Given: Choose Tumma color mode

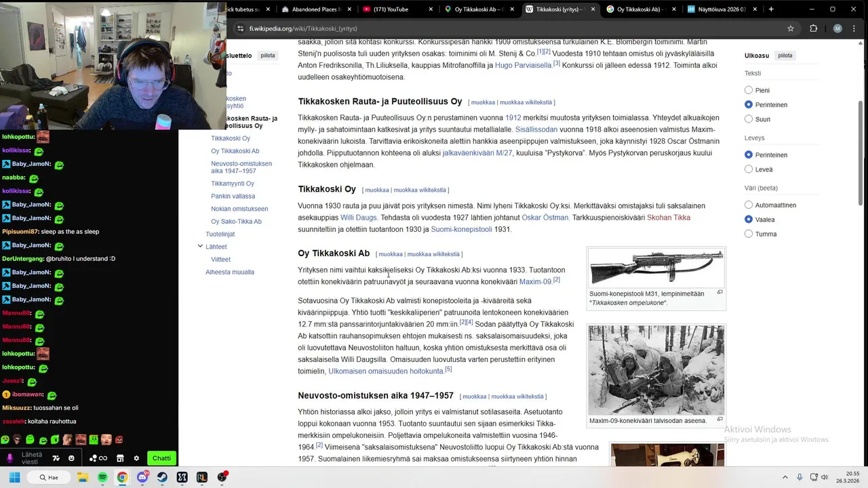Looking at the screenshot, I should [749, 234].
